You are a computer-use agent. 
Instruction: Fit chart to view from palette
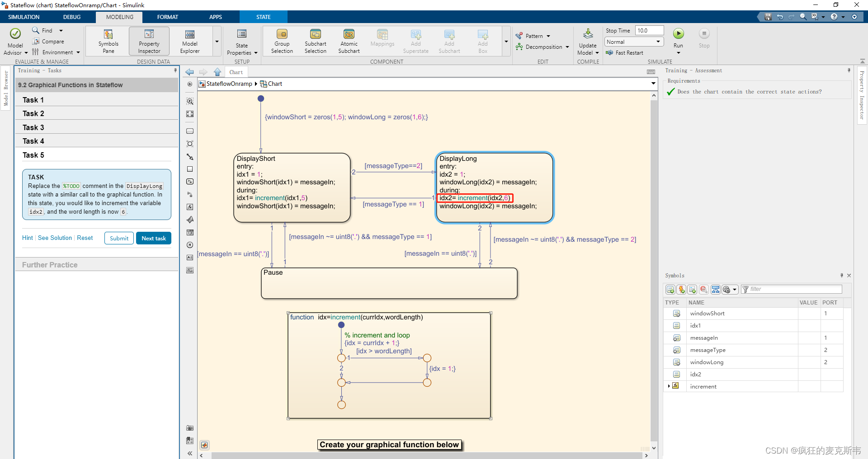[190, 114]
